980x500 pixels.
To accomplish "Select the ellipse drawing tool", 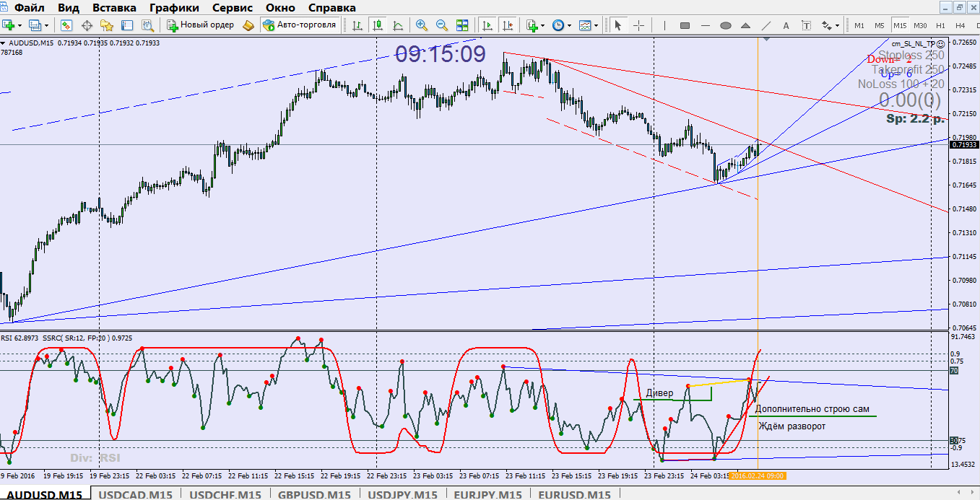I will click(726, 25).
